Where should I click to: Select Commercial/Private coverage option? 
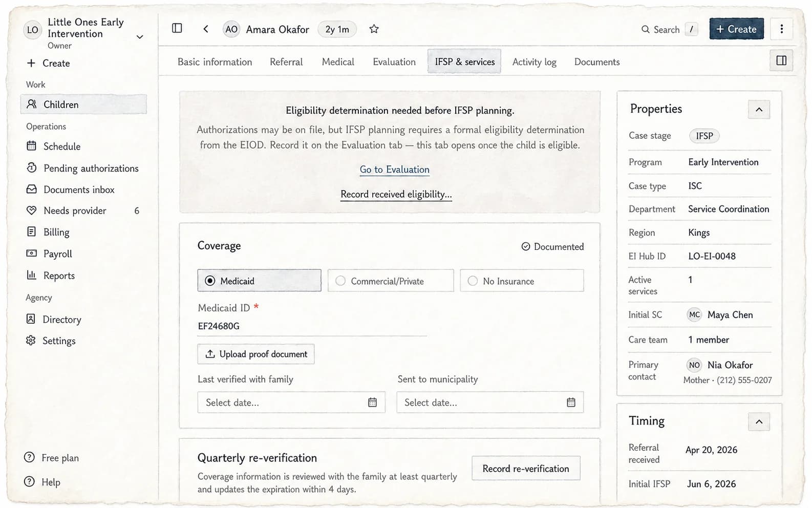tap(391, 281)
